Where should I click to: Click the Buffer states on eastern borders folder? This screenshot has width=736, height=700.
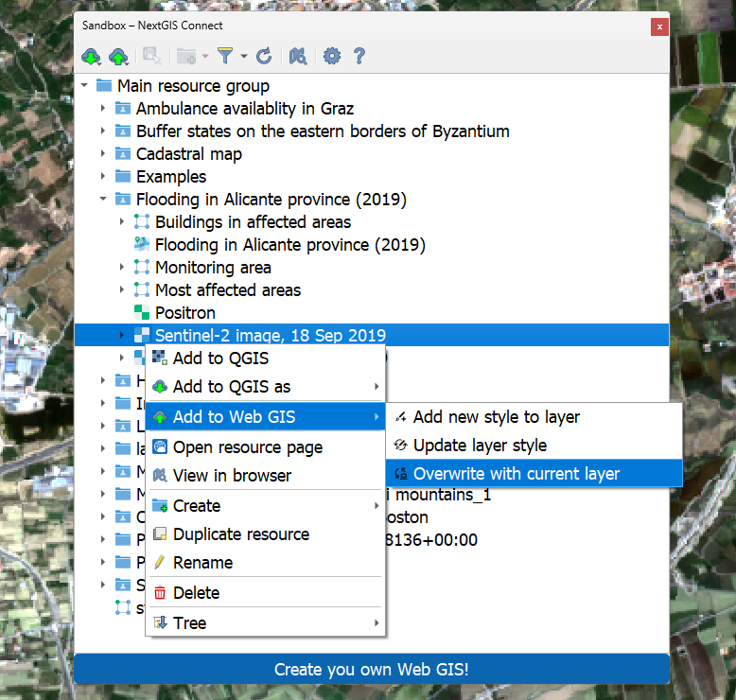pos(323,131)
